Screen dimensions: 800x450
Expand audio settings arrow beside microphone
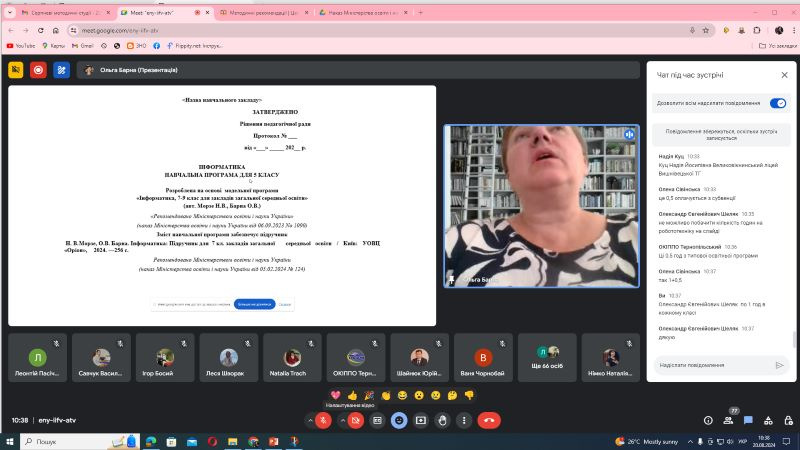[x=310, y=420]
